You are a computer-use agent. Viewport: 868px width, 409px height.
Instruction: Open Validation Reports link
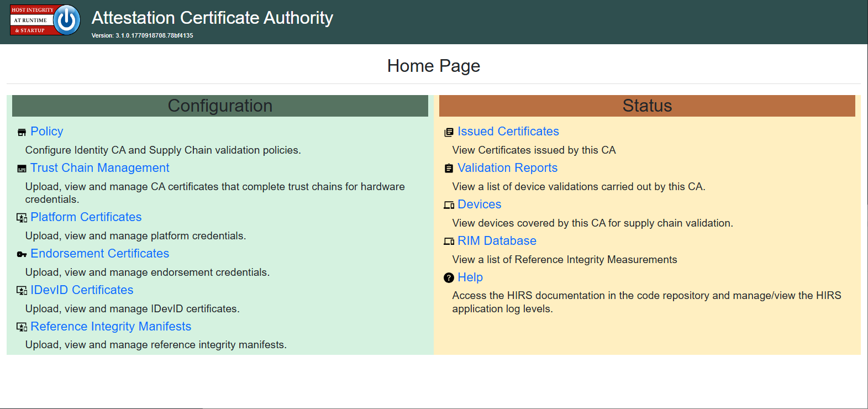(508, 168)
